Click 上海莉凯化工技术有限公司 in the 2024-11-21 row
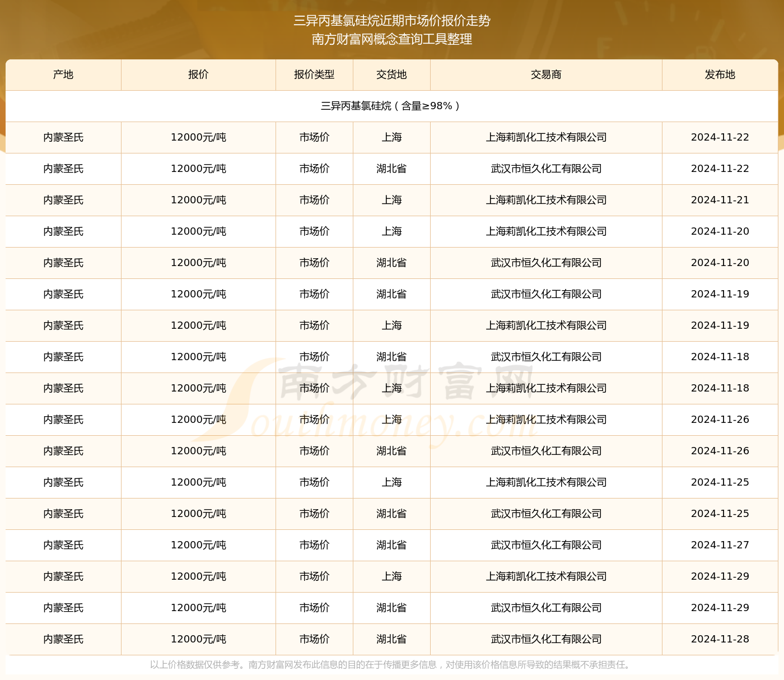The image size is (784, 680). click(546, 200)
